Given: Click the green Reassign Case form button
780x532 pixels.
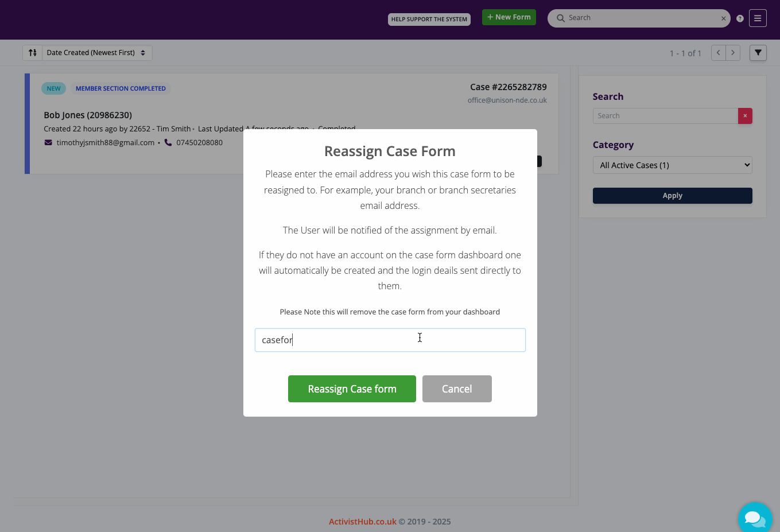Looking at the screenshot, I should tap(352, 389).
